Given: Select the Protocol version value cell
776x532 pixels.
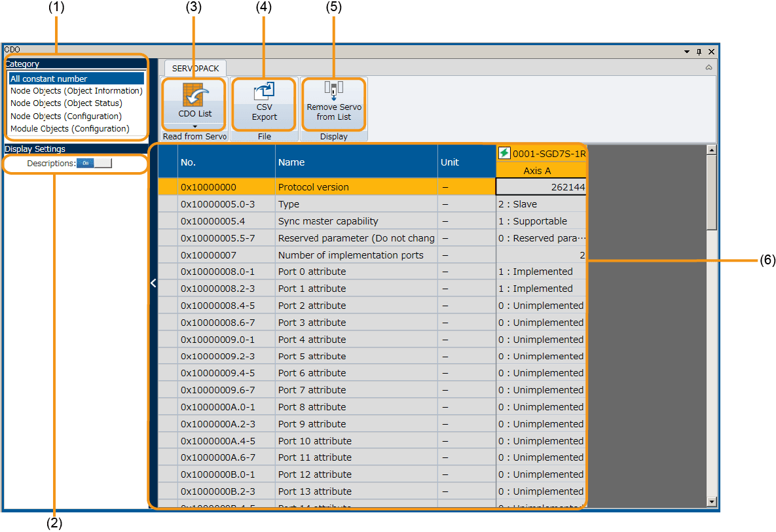Looking at the screenshot, I should click(541, 187).
